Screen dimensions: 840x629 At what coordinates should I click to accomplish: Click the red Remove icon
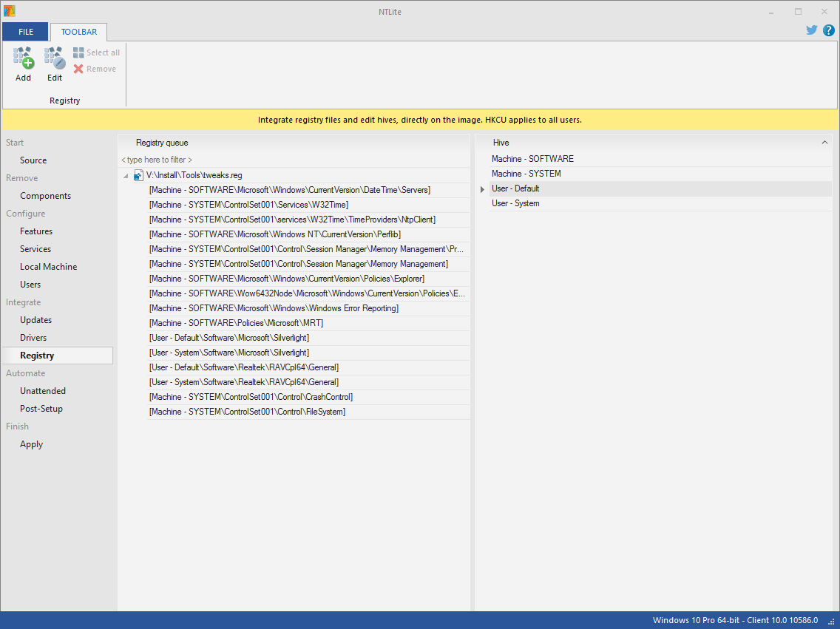pyautogui.click(x=78, y=69)
